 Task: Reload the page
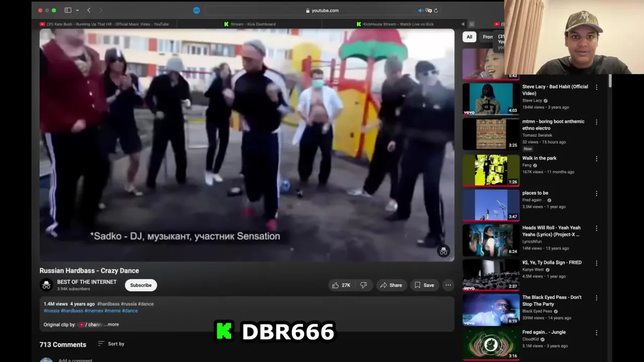(x=436, y=10)
